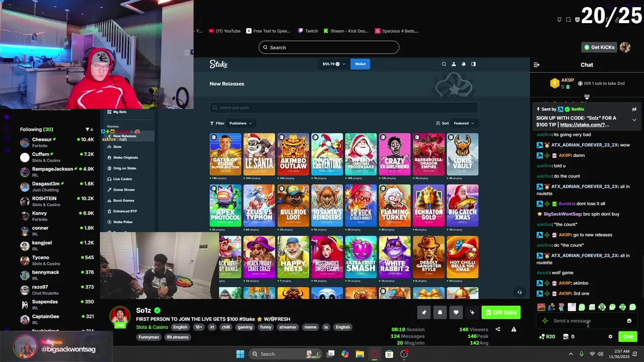Image resolution: width=644 pixels, height=362 pixels.
Task: Report stream with warning triangle icon
Action: pyautogui.click(x=514, y=329)
